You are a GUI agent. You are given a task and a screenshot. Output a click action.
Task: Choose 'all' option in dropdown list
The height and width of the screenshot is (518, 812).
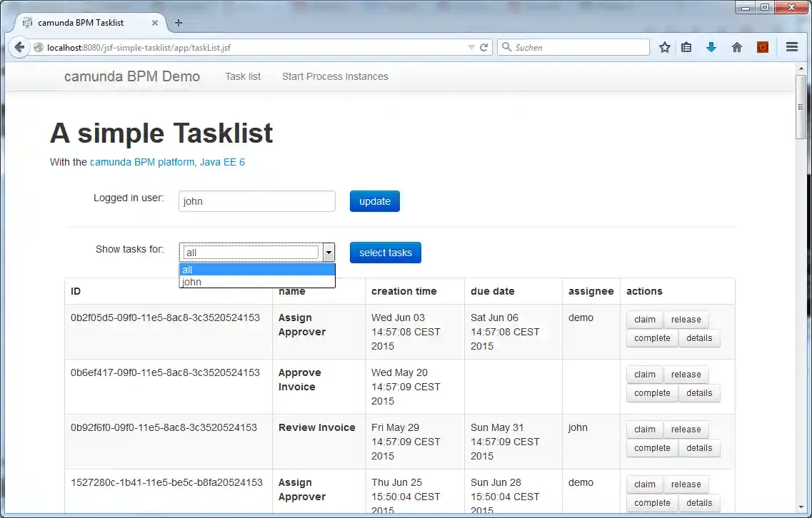[256, 270]
